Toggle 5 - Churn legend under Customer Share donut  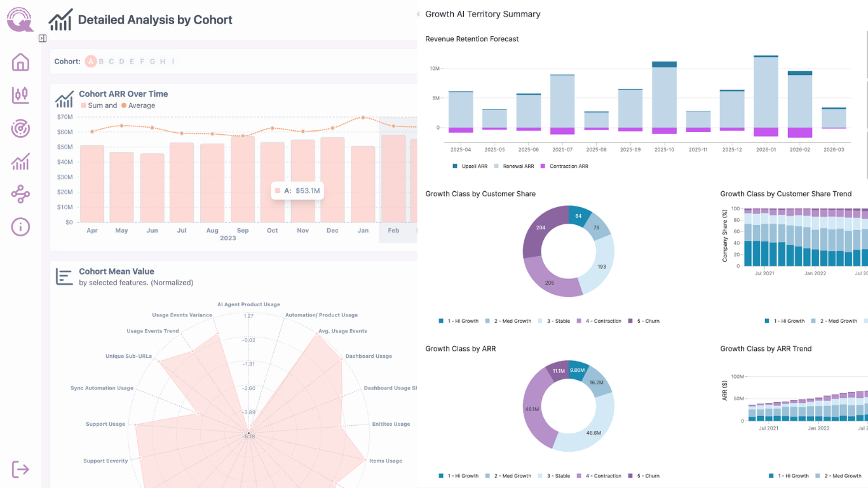coord(644,321)
